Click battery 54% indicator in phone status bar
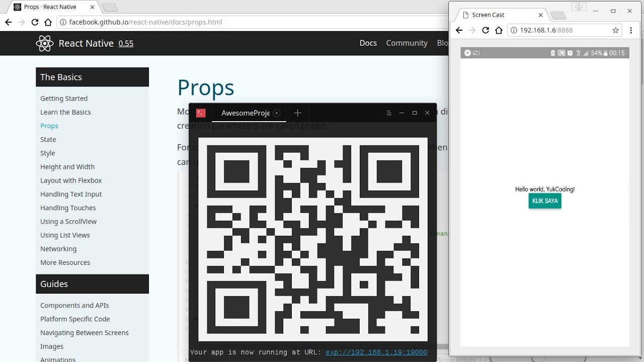This screenshot has height=362, width=644. [600, 53]
